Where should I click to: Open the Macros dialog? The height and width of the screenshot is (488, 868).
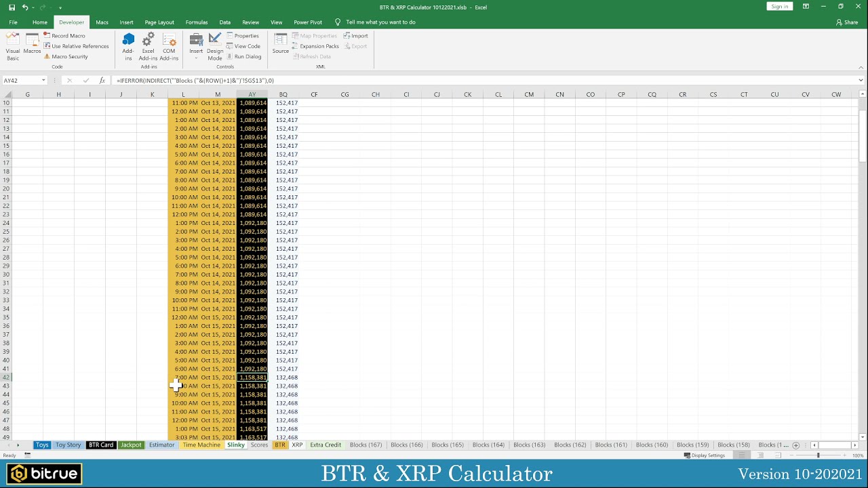pos(32,44)
